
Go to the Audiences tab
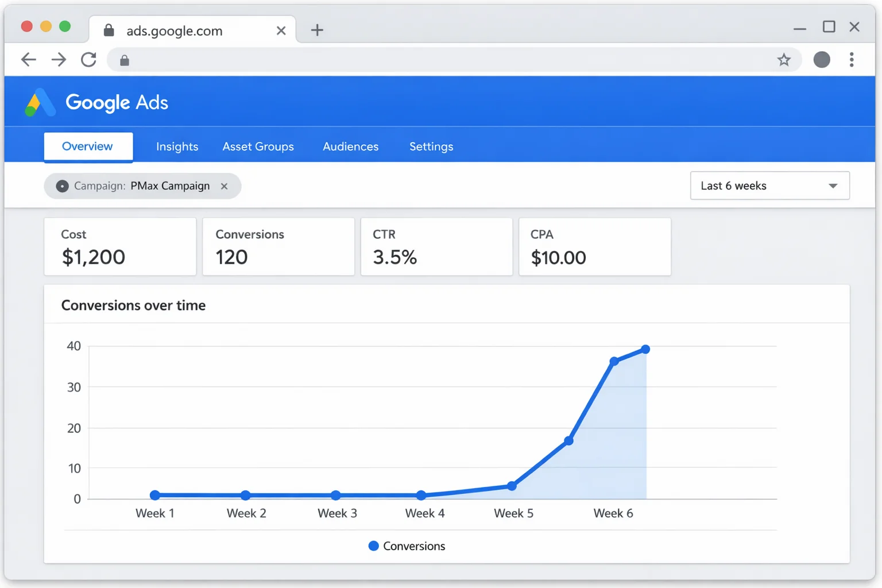pyautogui.click(x=350, y=147)
